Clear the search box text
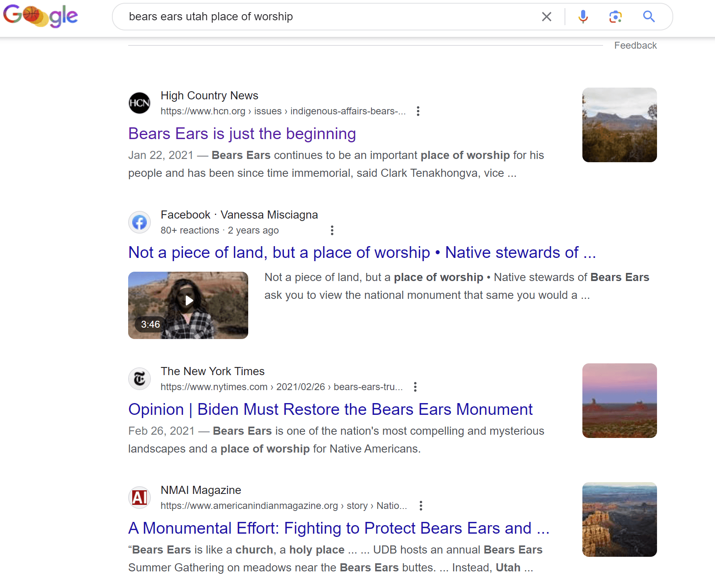 546,17
